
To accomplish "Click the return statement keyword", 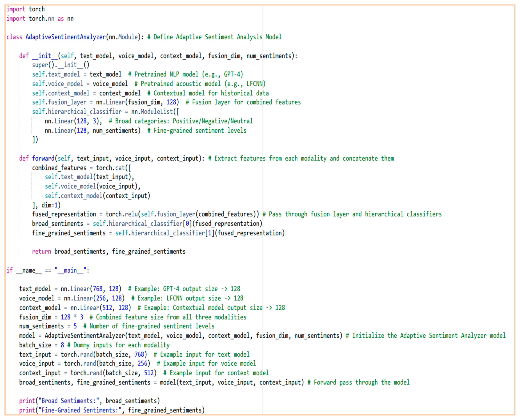I will coord(41,252).
